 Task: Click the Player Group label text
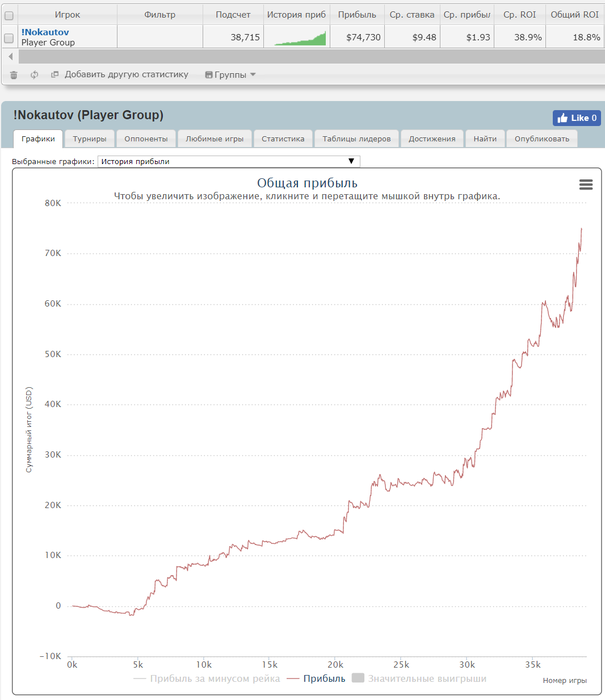click(x=48, y=42)
